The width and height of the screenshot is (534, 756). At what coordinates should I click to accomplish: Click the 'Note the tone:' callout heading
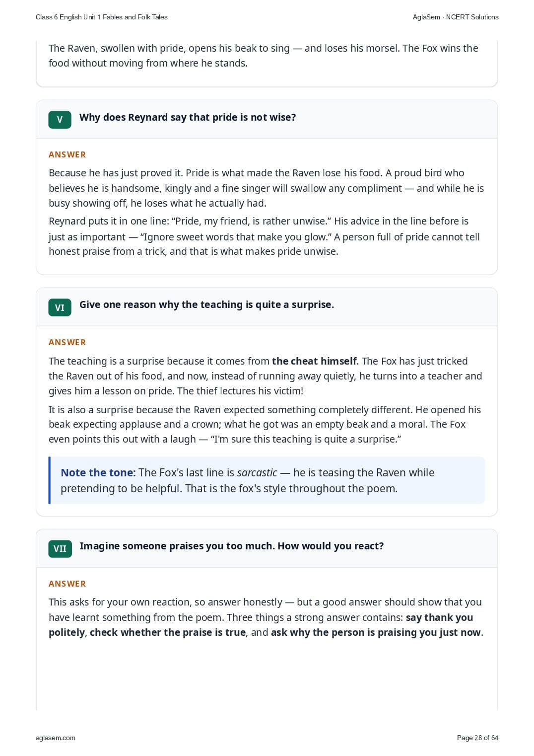[x=98, y=472]
